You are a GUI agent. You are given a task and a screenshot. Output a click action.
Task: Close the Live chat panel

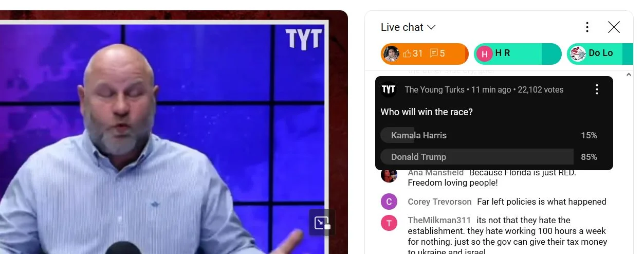tap(614, 27)
